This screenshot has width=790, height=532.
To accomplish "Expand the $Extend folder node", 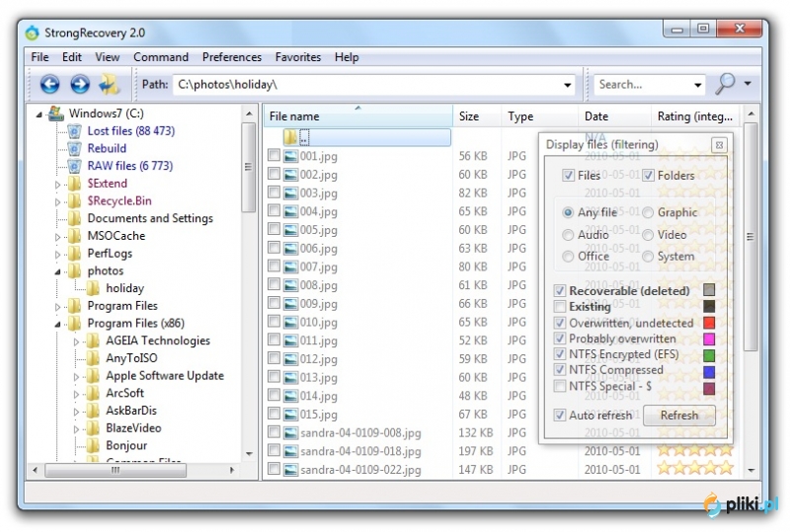I will pos(57,185).
